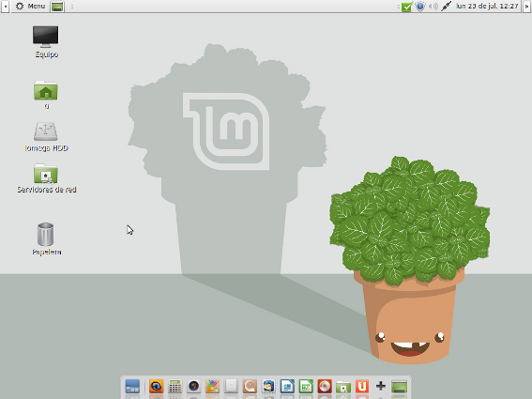Launch the camera lens app in dock

click(193, 387)
